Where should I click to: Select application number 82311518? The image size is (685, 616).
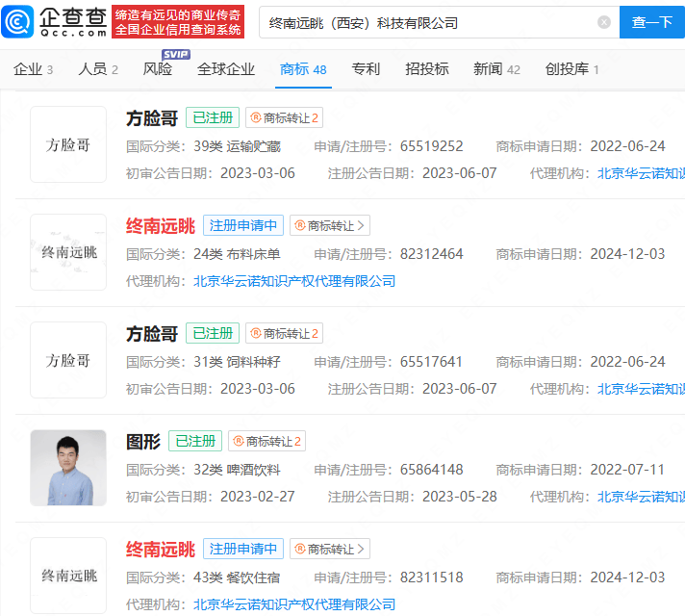point(431,577)
